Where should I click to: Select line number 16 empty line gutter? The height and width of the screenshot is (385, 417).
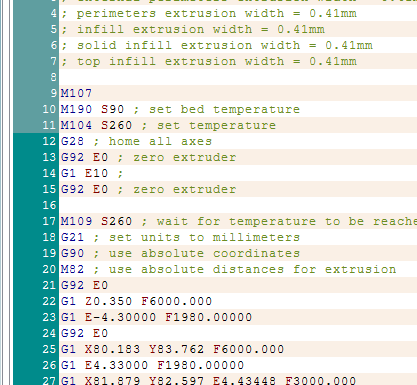click(49, 205)
